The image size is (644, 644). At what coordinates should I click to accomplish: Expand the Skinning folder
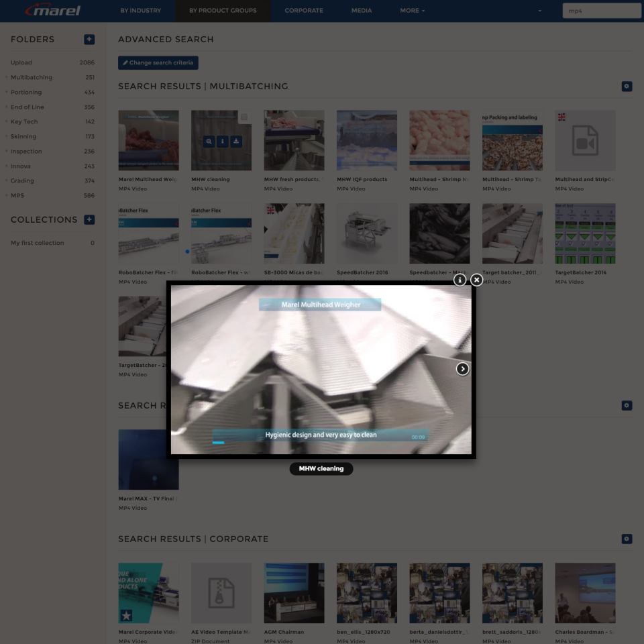click(x=6, y=136)
